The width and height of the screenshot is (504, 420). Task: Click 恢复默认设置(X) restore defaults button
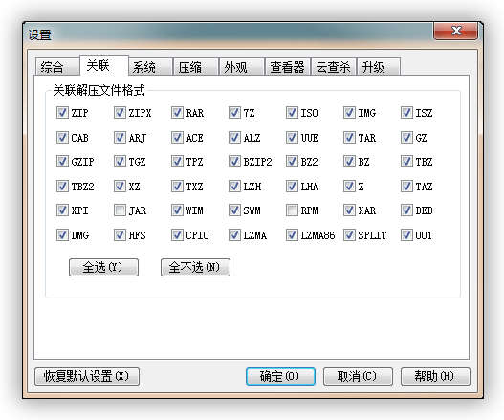click(x=87, y=376)
